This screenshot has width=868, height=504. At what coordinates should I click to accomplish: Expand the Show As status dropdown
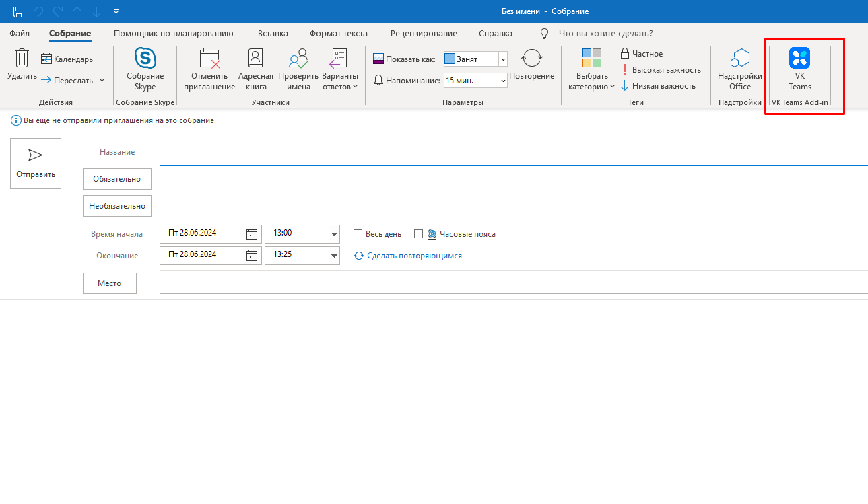click(502, 59)
